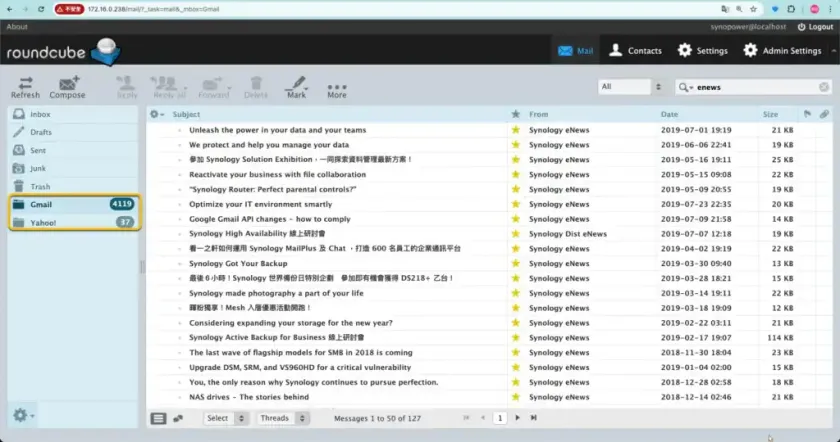The width and height of the screenshot is (840, 442).
Task: Switch to list view icon
Action: point(158,418)
